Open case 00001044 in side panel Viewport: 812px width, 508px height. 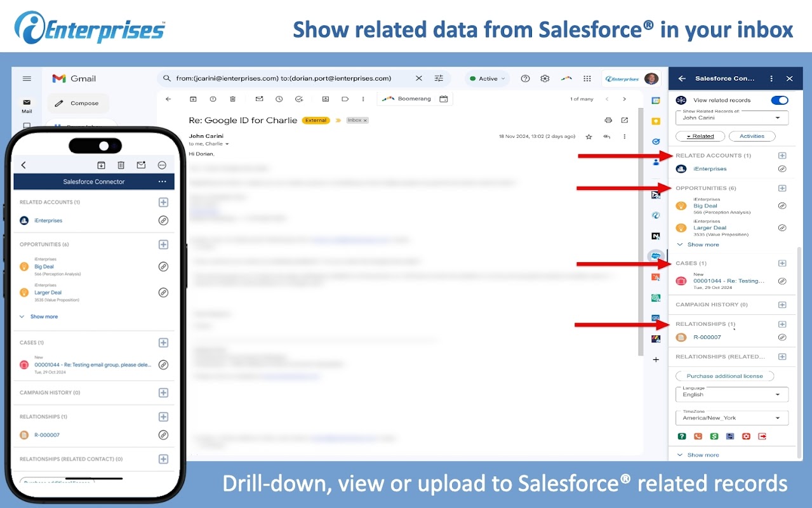coord(729,281)
